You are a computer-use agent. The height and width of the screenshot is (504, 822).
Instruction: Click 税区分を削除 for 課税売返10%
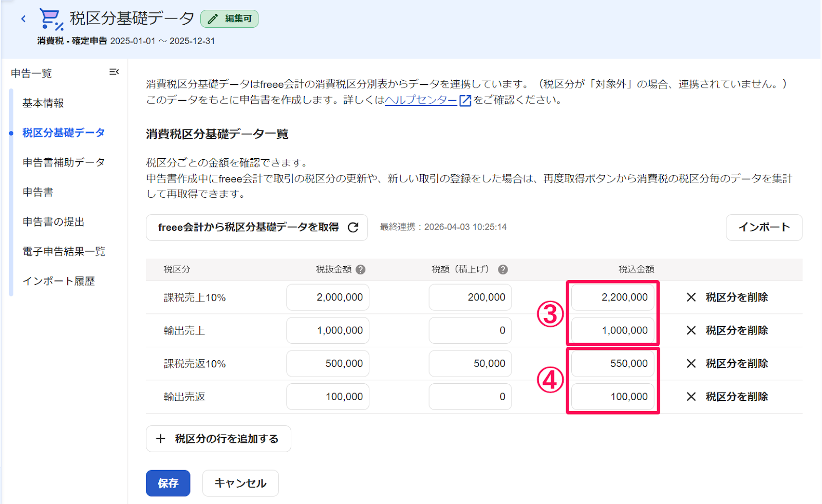pos(737,363)
